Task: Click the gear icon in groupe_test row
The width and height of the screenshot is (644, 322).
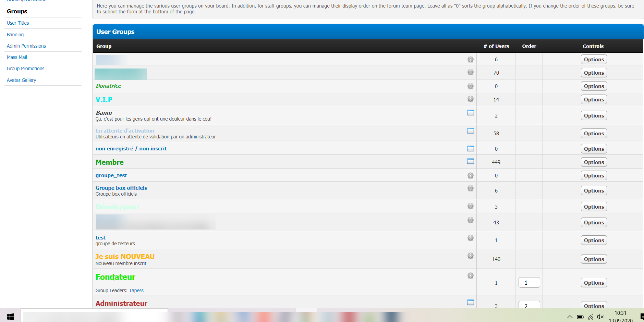Action: coord(471,175)
